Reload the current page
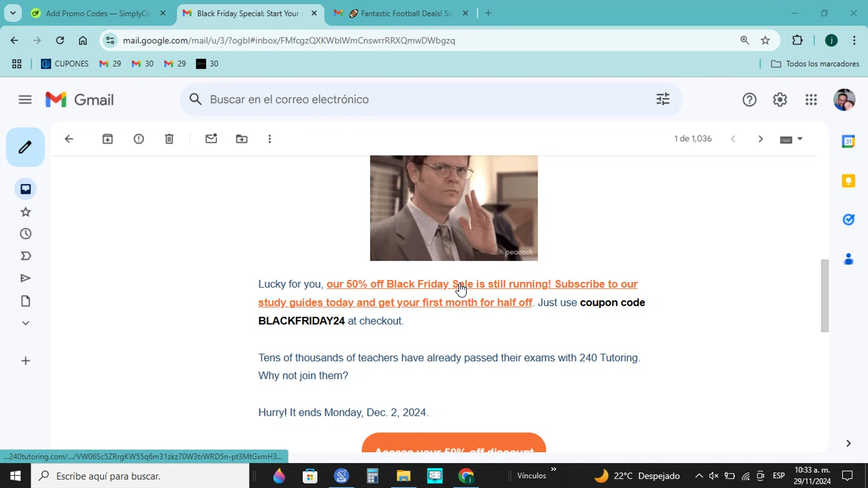This screenshot has height=488, width=868. click(60, 41)
